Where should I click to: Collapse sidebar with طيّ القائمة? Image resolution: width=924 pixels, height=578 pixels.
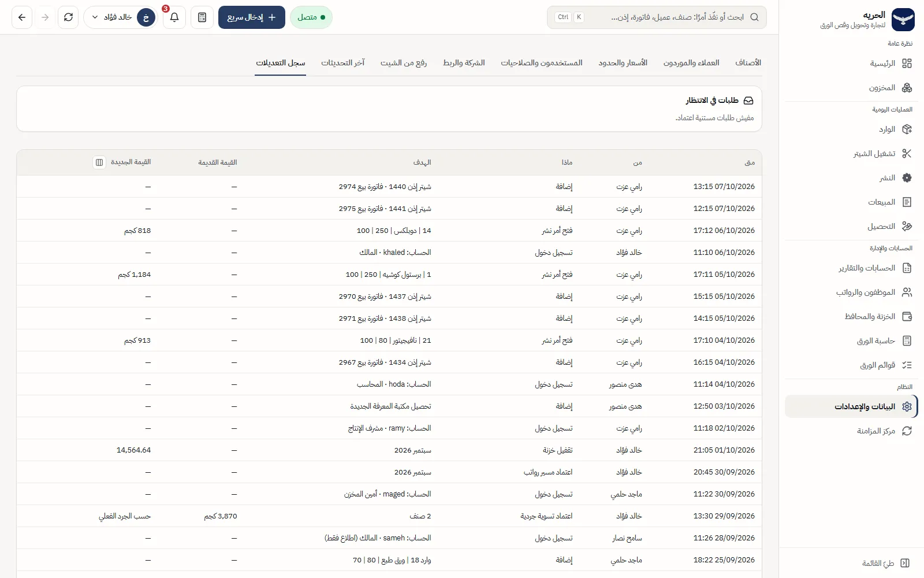tap(886, 563)
